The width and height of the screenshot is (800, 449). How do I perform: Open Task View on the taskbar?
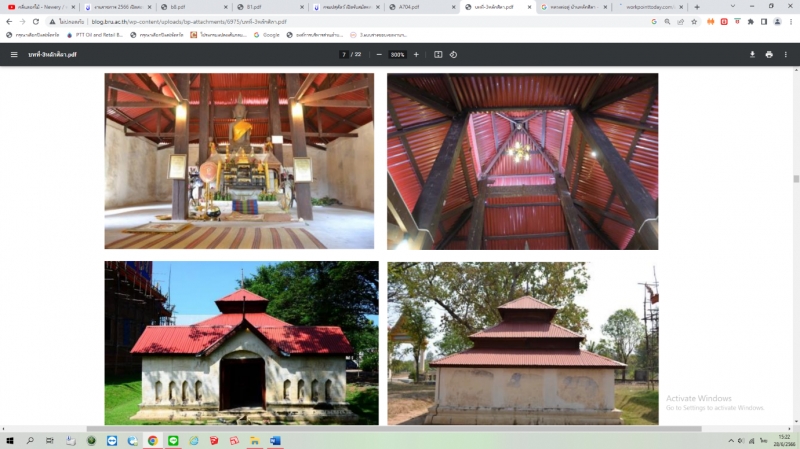(49, 441)
